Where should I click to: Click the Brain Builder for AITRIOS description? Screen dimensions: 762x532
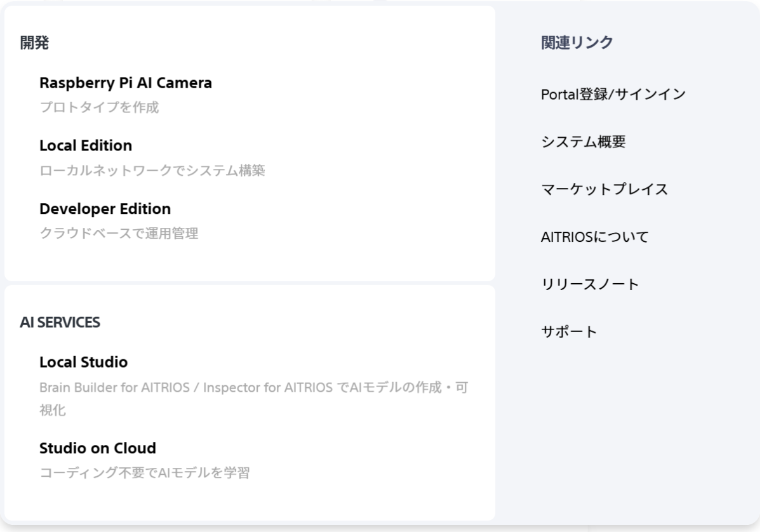[x=254, y=387]
